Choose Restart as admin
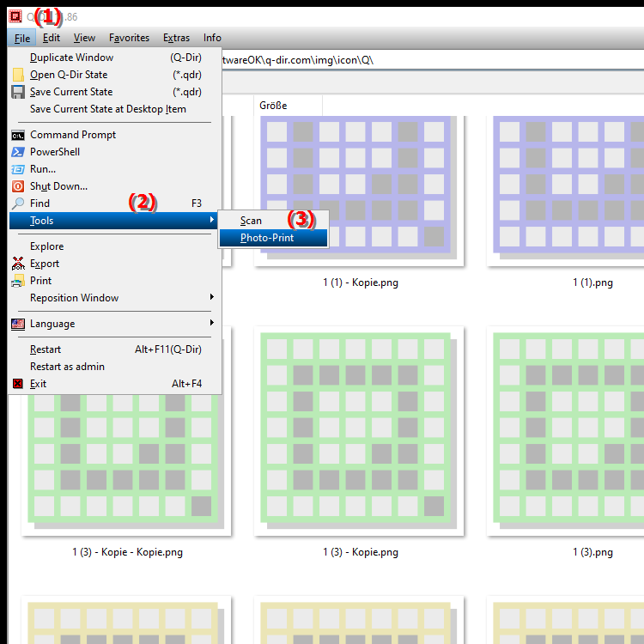 point(67,367)
